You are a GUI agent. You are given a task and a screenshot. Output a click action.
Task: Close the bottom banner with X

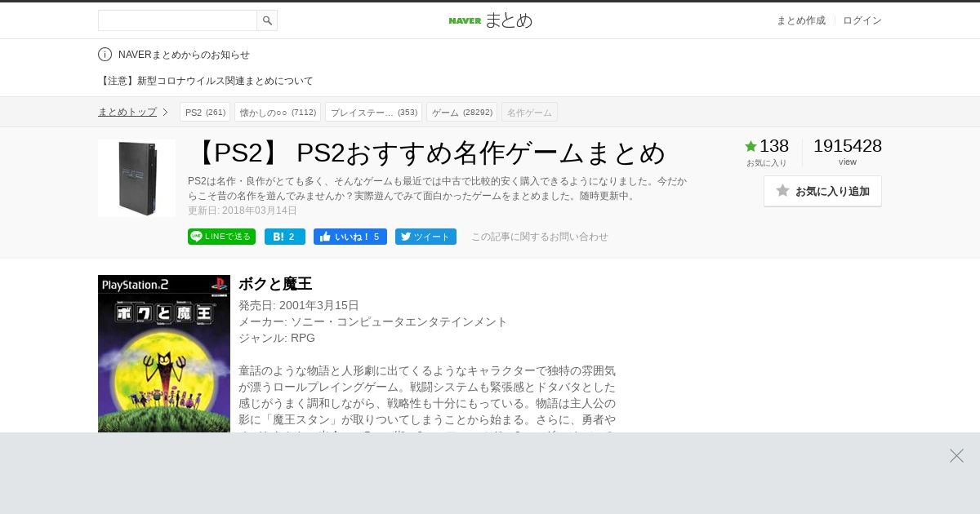coord(956,456)
